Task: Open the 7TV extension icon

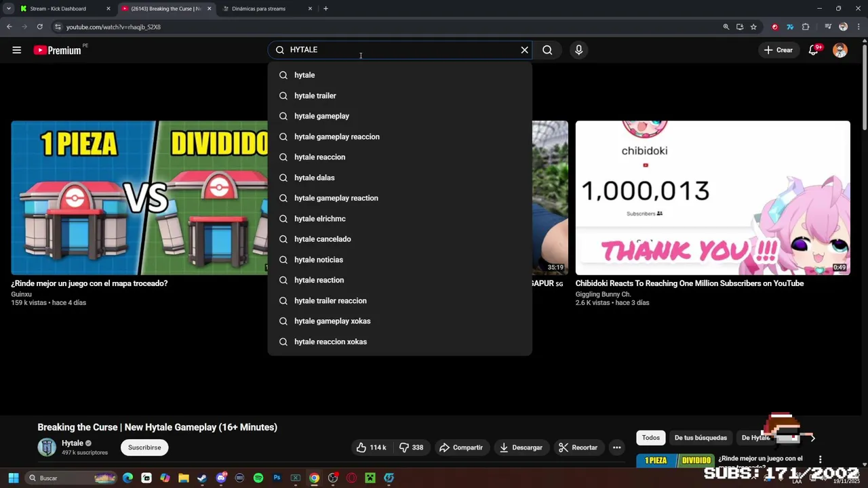Action: 790,27
